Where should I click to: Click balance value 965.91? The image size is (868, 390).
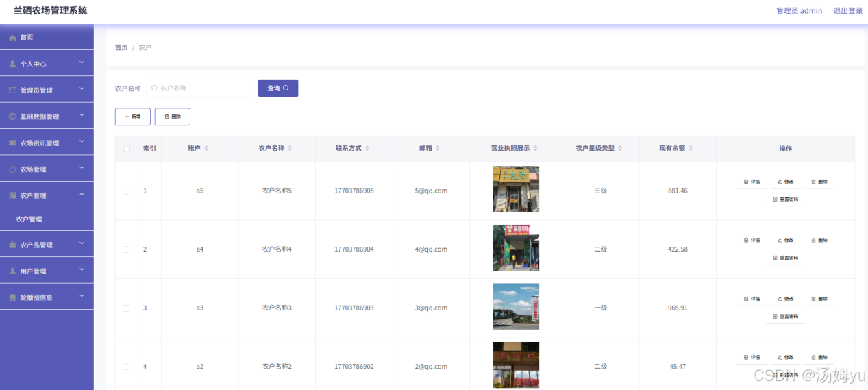point(678,308)
